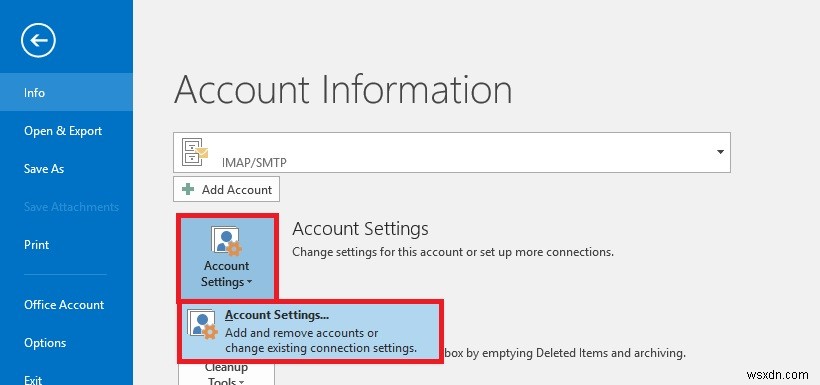Open the Account Settings dropdown button
The image size is (820, 385).
(226, 257)
